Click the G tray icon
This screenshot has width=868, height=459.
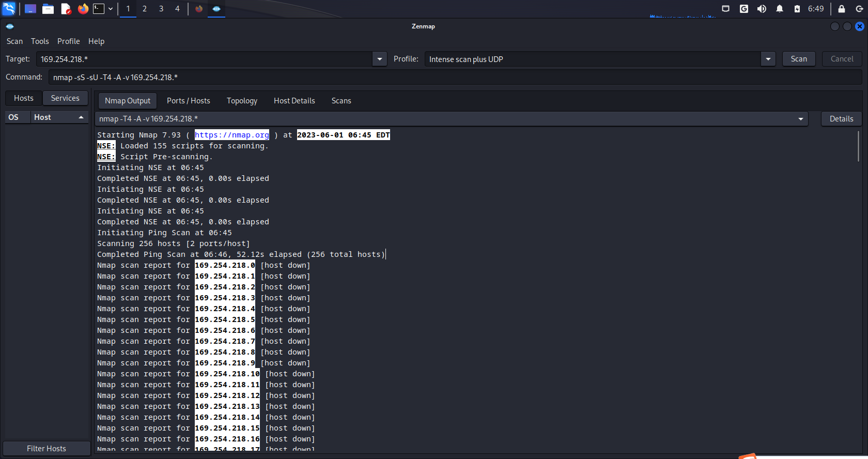[x=744, y=9]
